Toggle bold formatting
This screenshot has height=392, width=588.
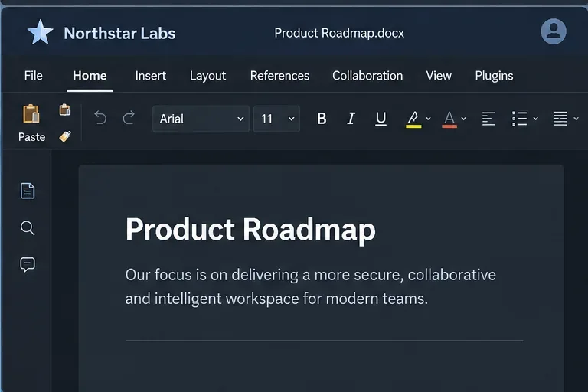click(x=322, y=119)
